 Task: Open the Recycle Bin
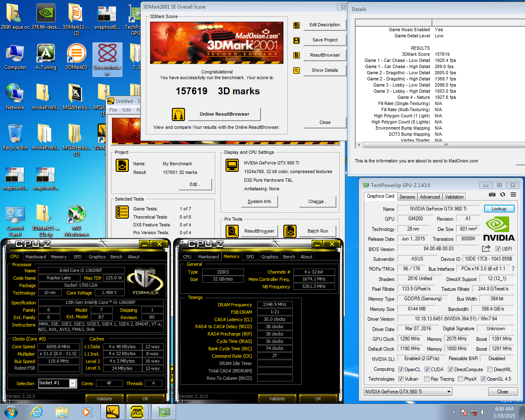click(15, 137)
